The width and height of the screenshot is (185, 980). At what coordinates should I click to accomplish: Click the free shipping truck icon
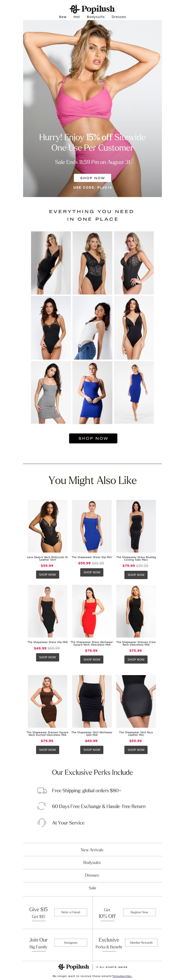coord(42,791)
